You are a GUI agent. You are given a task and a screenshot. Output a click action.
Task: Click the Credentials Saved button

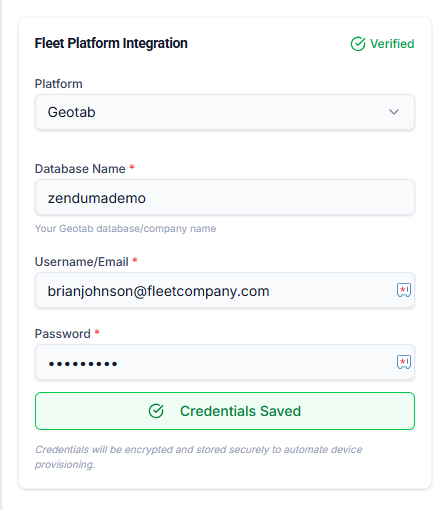click(x=225, y=411)
